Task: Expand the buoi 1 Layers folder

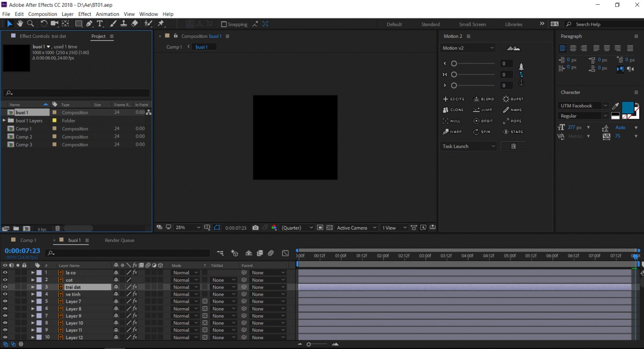Action: click(4, 121)
